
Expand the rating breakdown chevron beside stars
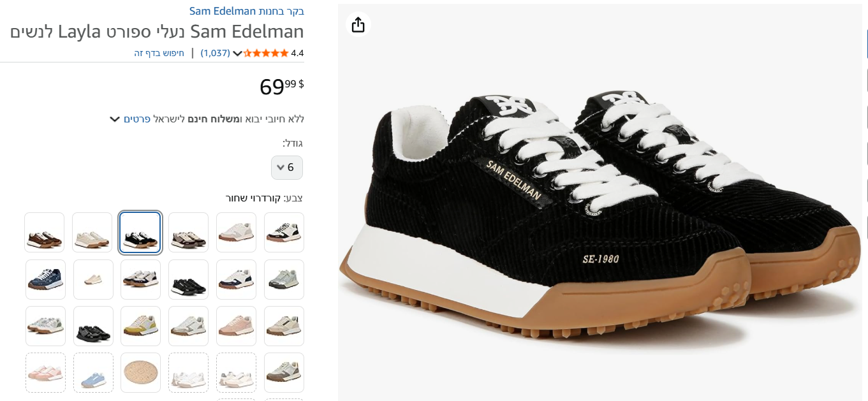237,54
